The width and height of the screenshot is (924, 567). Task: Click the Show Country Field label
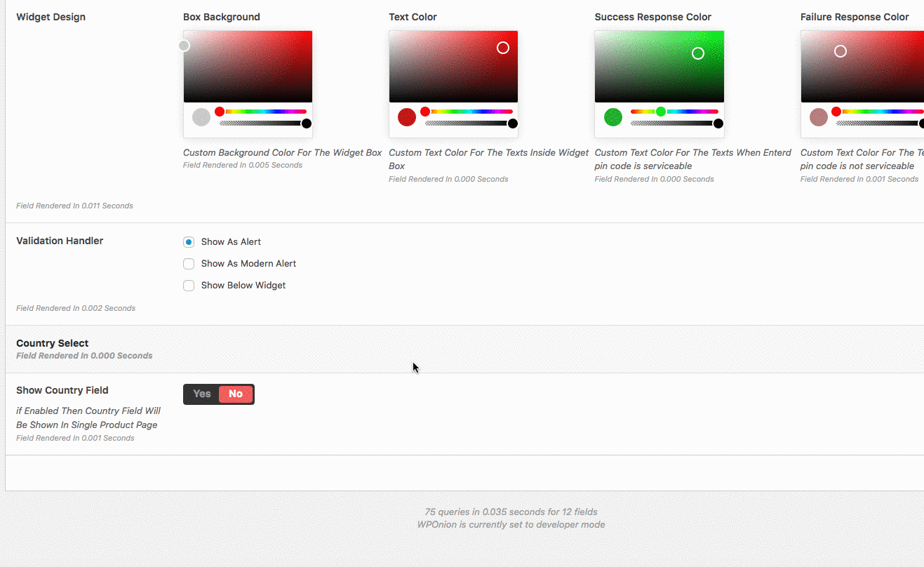point(62,390)
